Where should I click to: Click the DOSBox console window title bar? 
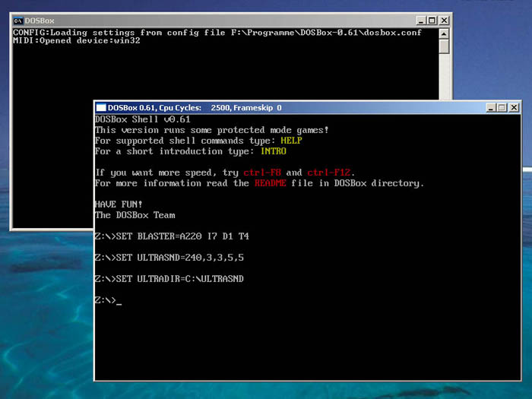pos(231,21)
